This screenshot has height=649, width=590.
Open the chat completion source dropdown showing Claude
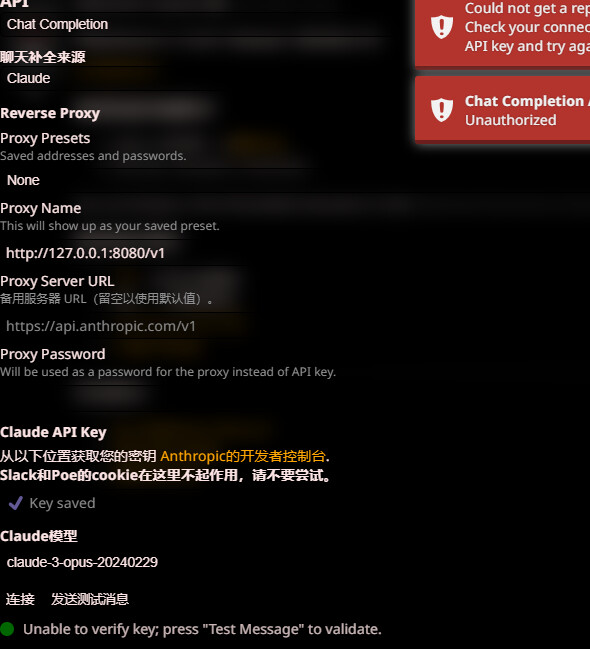(195, 78)
